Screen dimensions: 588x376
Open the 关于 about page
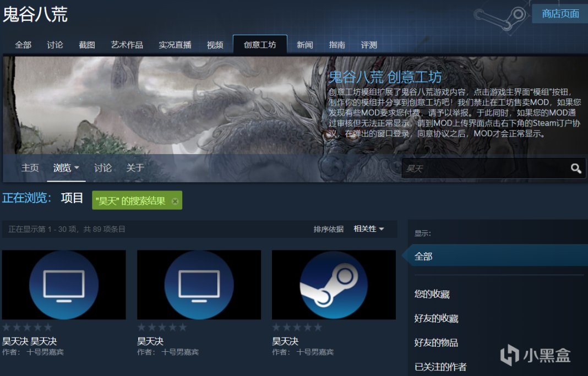point(135,167)
